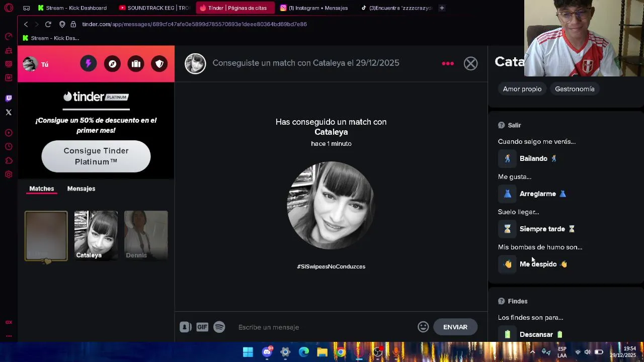The image size is (644, 362).
Task: Open taskbar volume speaker icon
Action: 587,352
